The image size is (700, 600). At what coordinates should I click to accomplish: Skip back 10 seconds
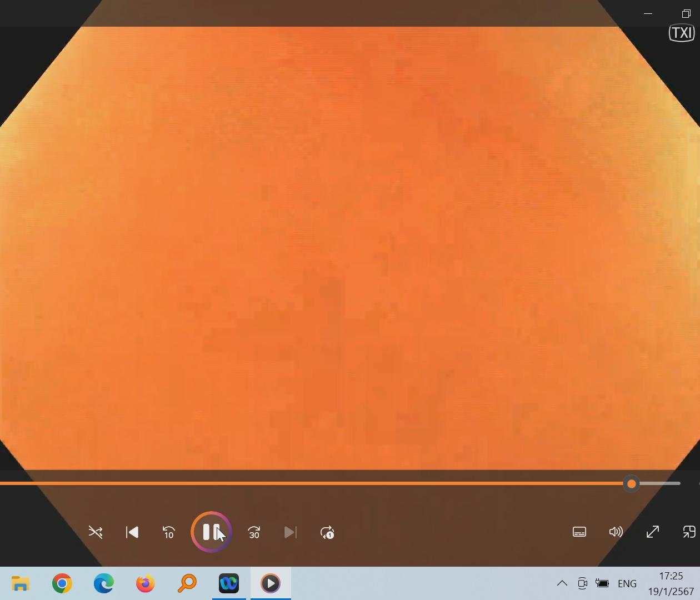(x=169, y=532)
